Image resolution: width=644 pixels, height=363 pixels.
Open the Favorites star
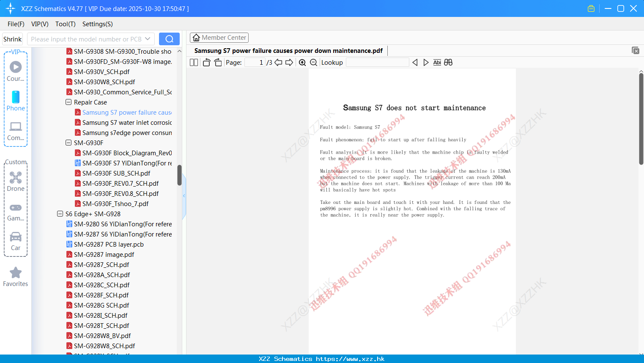[16, 277]
